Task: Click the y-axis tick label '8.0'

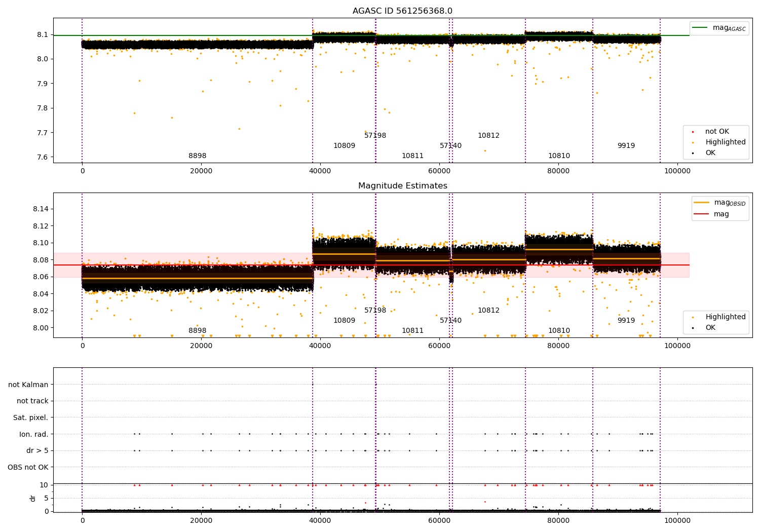Action: 43,59
